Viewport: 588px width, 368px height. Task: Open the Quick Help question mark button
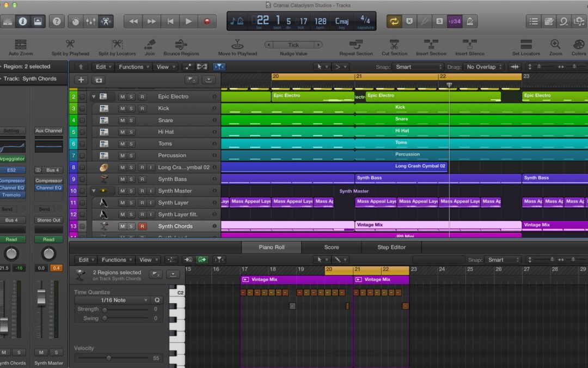click(x=56, y=21)
